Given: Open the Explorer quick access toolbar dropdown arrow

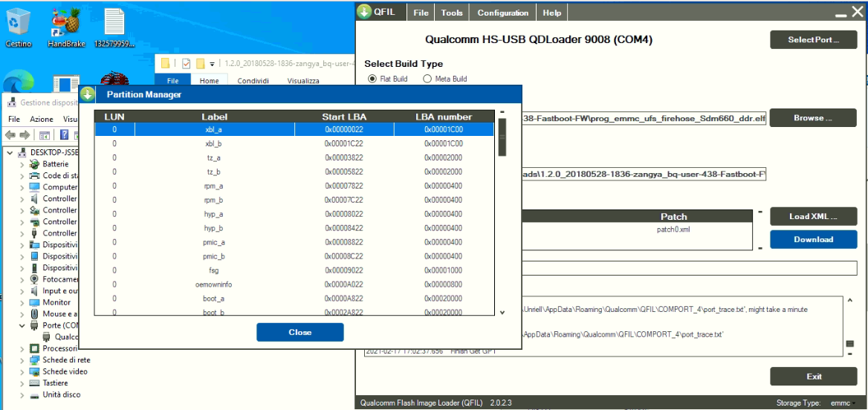Looking at the screenshot, I should (x=212, y=64).
